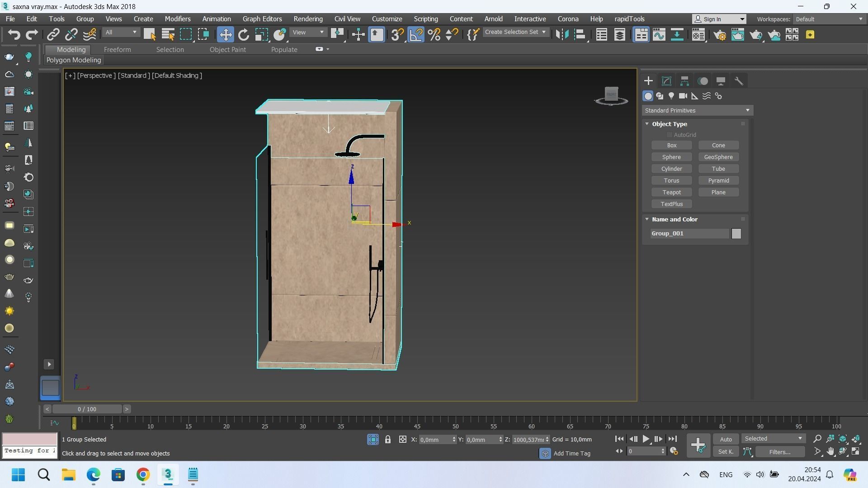
Task: Toggle Auto Key animation mode
Action: click(x=726, y=439)
